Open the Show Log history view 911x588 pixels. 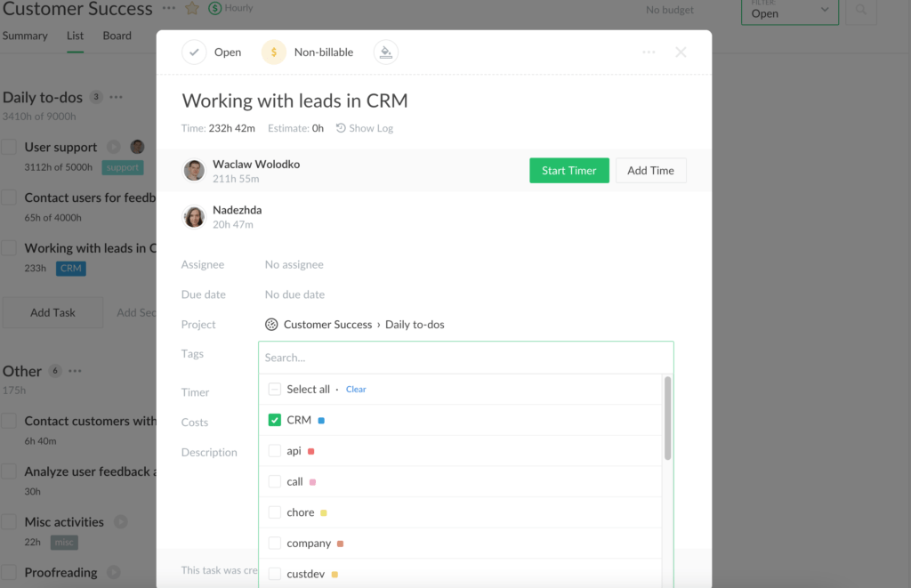click(x=364, y=128)
